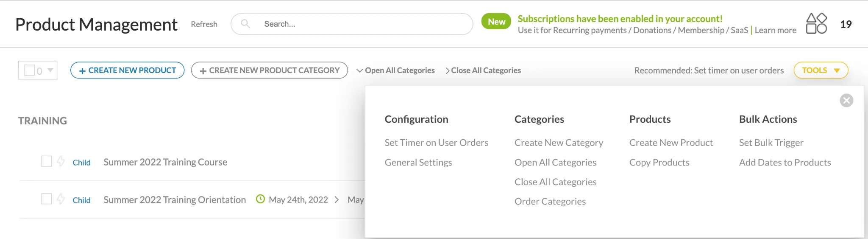
Task: Click the TRAINING category heading
Action: (x=42, y=121)
